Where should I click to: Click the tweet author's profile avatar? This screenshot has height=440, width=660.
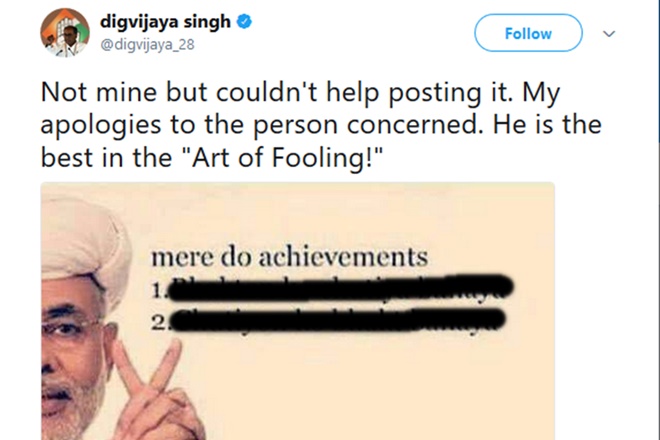point(65,31)
